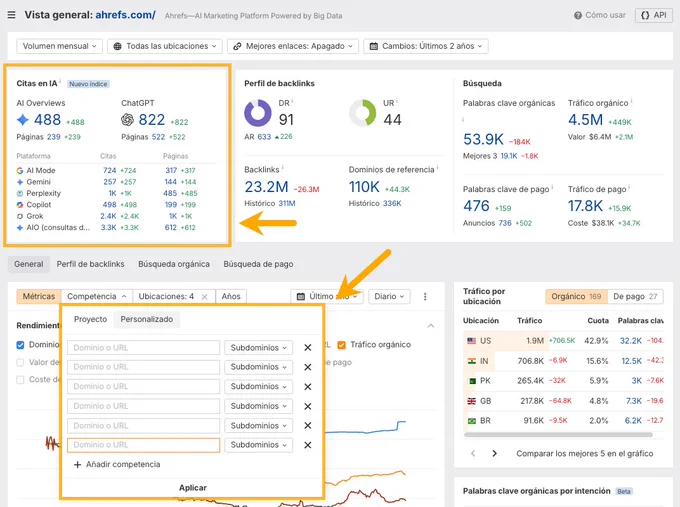Open the hamburger menu icon
The height and width of the screenshot is (507, 680).
12,15
